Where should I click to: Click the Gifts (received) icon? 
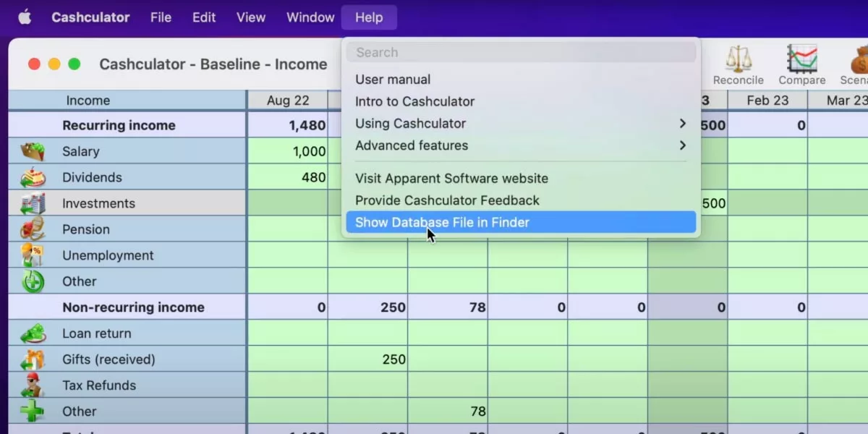pos(33,359)
